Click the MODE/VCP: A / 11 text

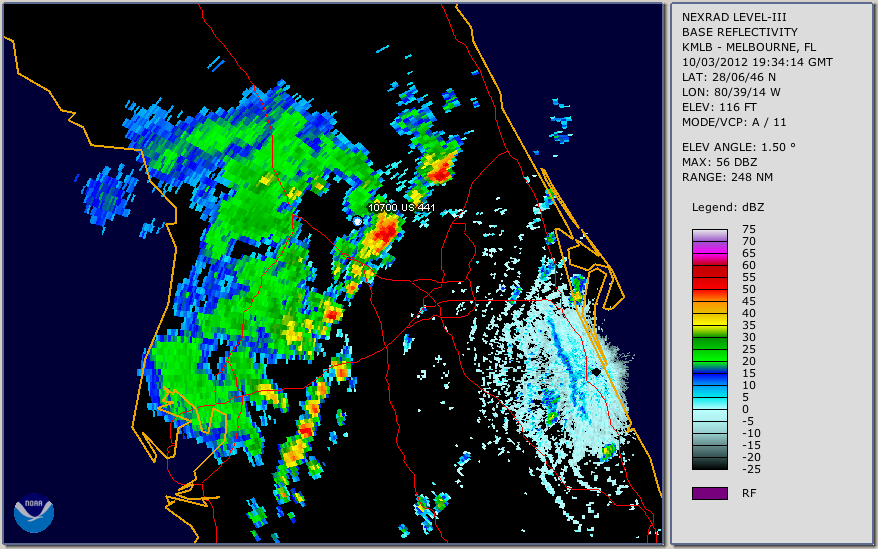coord(734,122)
